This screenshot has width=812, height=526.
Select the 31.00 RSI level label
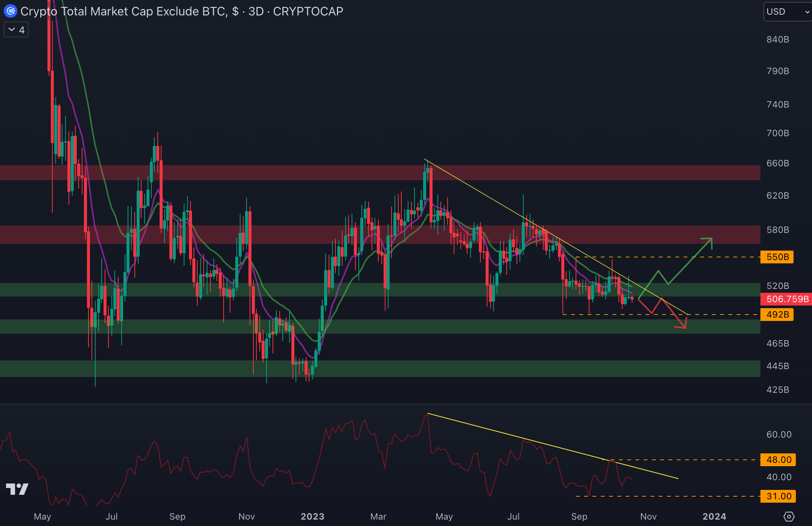(x=778, y=496)
